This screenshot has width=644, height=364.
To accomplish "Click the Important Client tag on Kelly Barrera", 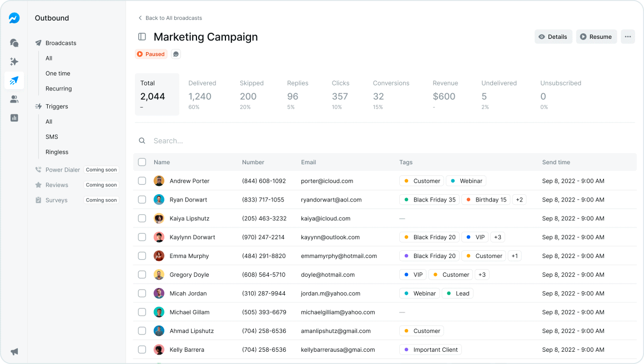I will 430,350.
